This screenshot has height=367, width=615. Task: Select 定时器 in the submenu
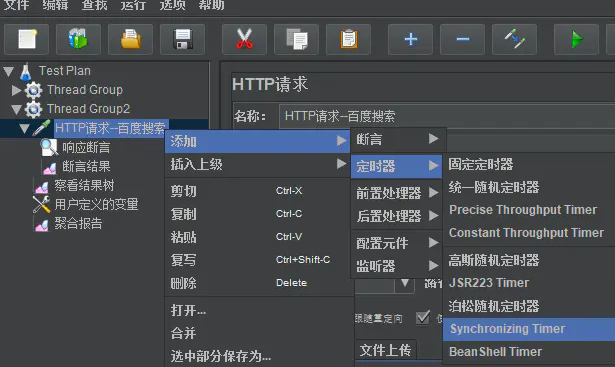pyautogui.click(x=397, y=166)
